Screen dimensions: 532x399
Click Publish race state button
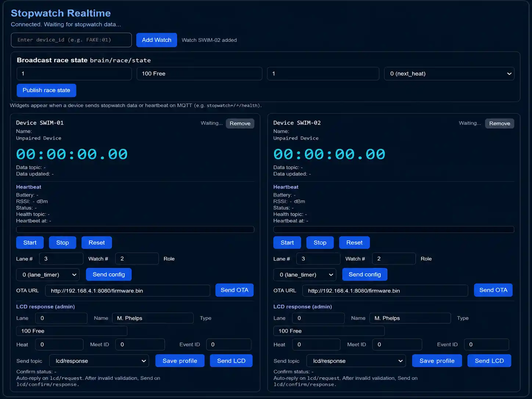click(46, 90)
